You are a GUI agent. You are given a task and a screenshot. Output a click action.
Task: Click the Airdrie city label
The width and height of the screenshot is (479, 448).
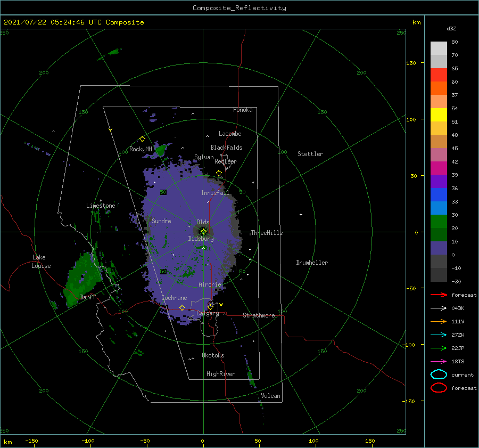(x=210, y=284)
